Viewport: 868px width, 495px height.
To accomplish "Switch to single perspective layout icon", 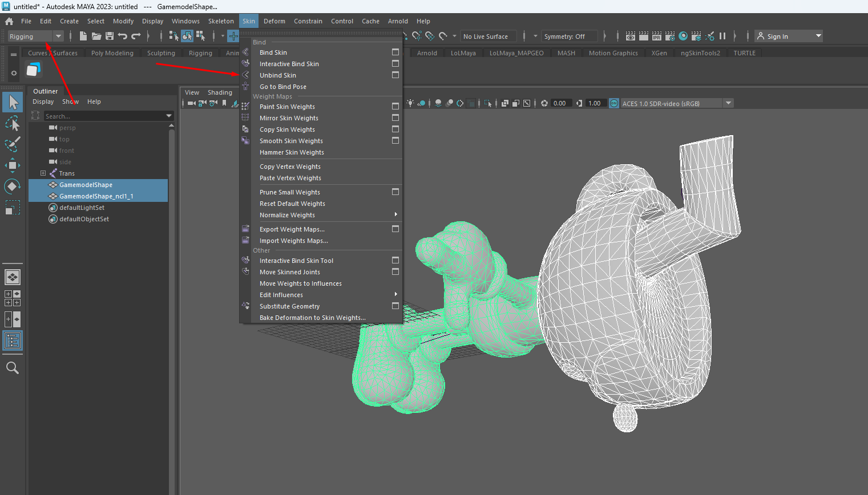I will click(13, 277).
